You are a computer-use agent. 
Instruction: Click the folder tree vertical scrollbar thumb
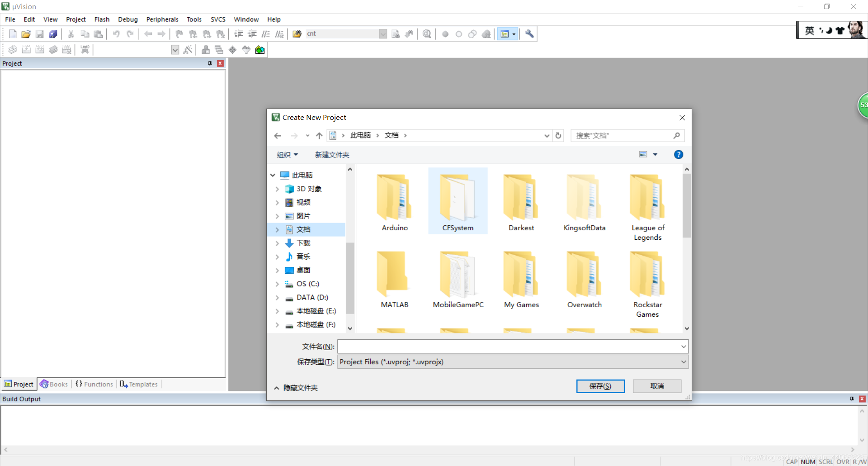(350, 278)
